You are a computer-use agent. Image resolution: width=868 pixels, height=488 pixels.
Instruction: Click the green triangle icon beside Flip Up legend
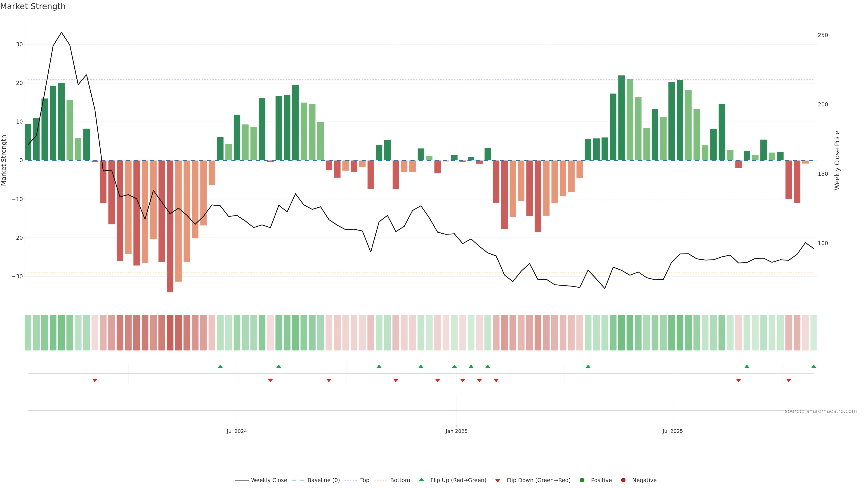point(421,480)
